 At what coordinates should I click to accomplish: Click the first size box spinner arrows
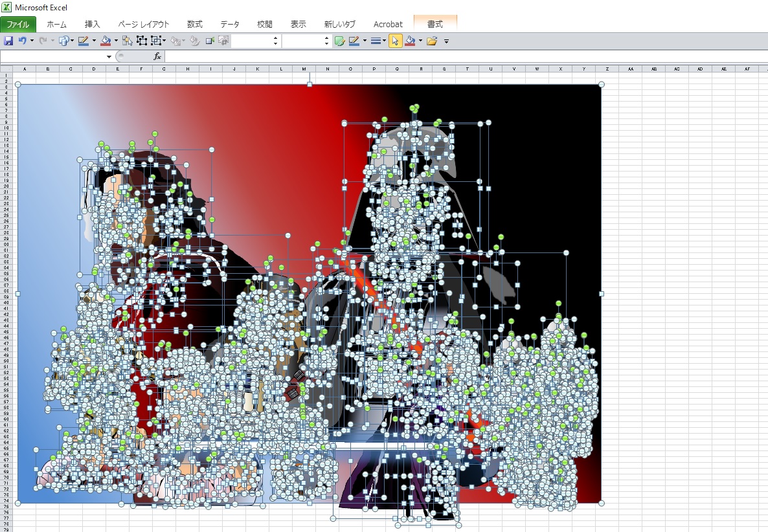click(275, 41)
